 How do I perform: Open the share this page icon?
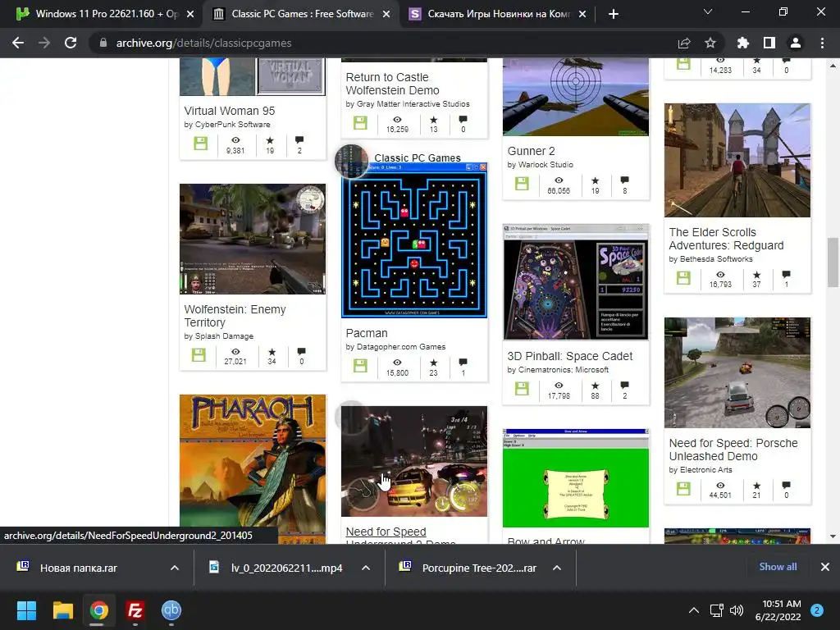[x=684, y=43]
